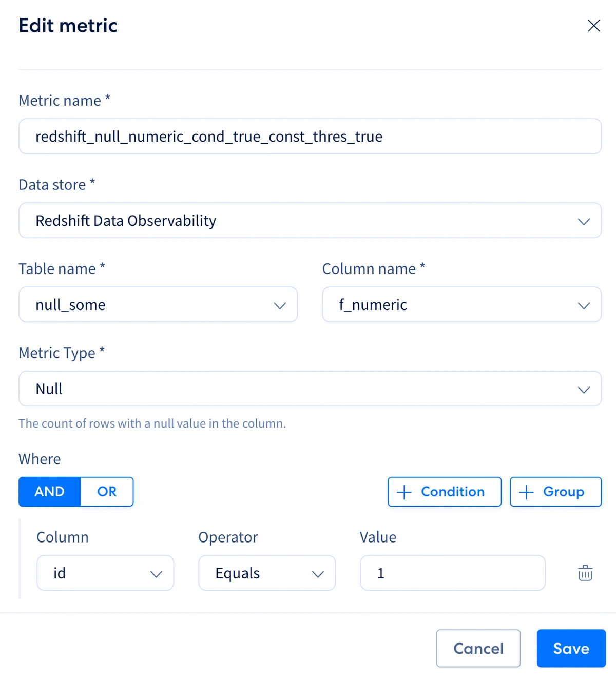
Task: Save the metric changes
Action: point(571,648)
